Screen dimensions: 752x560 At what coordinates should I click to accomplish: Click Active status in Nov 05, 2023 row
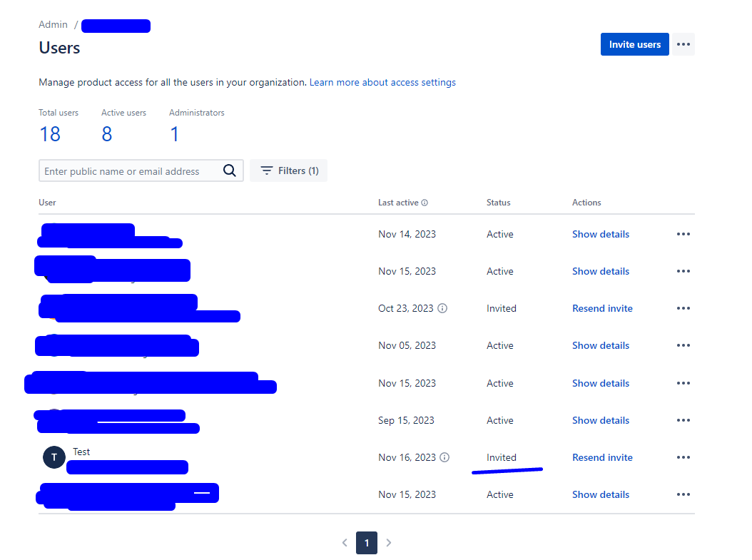coord(499,345)
